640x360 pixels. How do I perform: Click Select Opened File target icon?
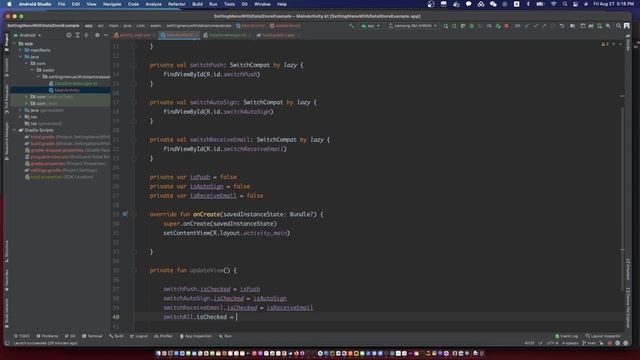coord(69,36)
